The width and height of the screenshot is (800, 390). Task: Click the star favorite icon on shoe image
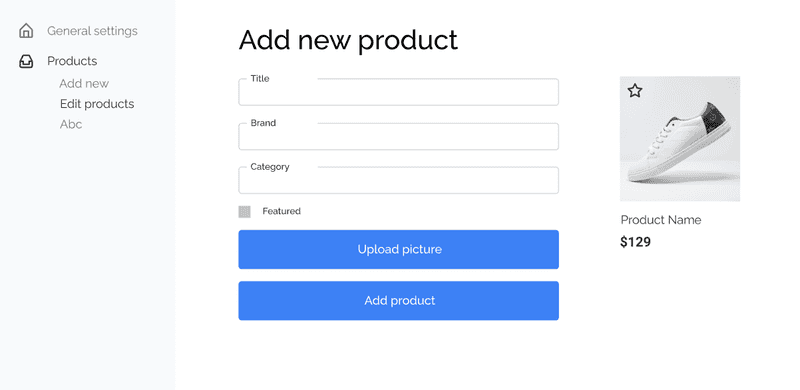point(635,91)
